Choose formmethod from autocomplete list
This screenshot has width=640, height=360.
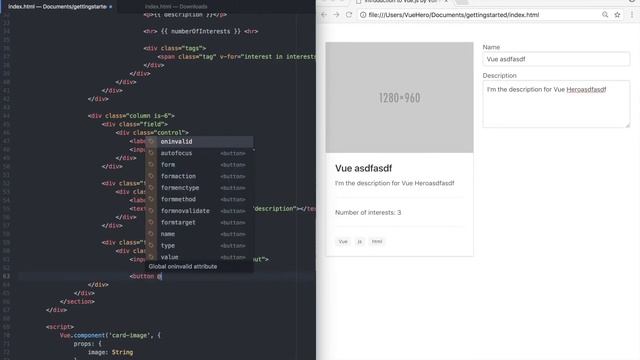click(x=199, y=199)
